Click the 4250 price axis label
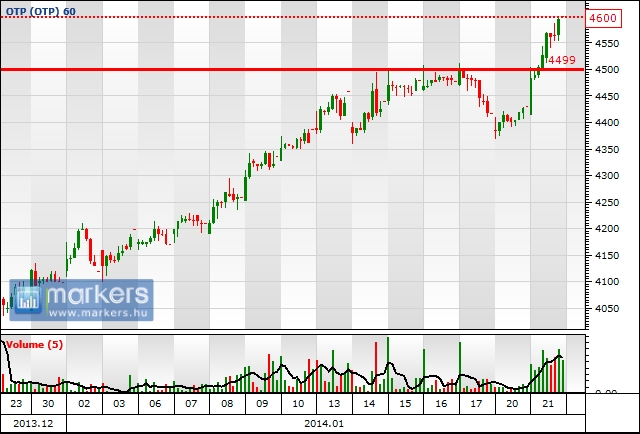Viewport: 640px width, 434px height. 607,203
